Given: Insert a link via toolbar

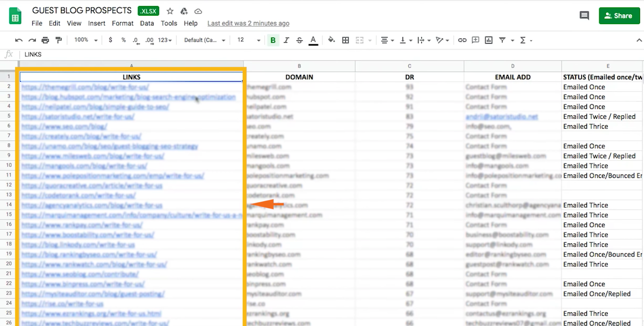Looking at the screenshot, I should pyautogui.click(x=462, y=40).
